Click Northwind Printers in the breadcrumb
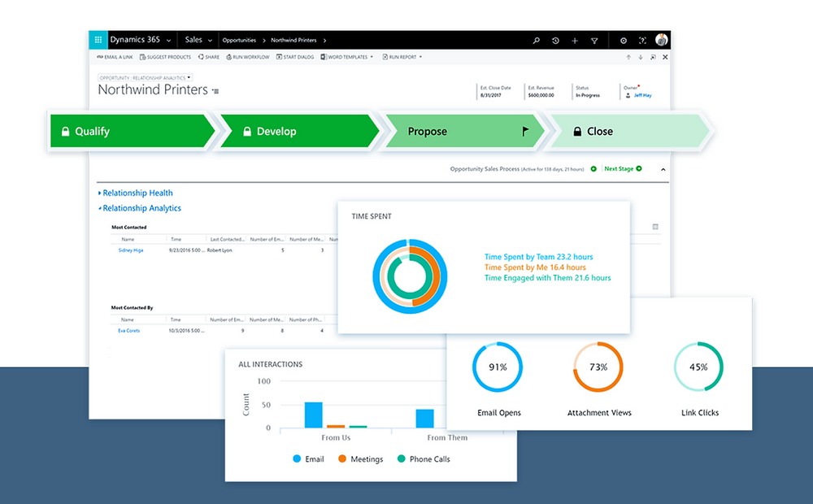 coord(293,41)
